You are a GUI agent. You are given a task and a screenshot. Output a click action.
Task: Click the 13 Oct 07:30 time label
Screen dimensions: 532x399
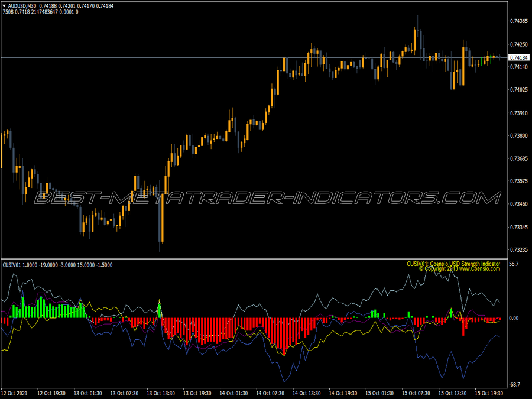(124, 394)
